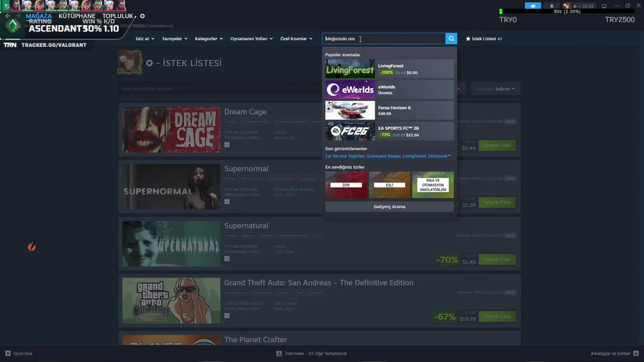Click the profile avatar in the top bar
This screenshot has width=644, height=362.
(567, 6)
